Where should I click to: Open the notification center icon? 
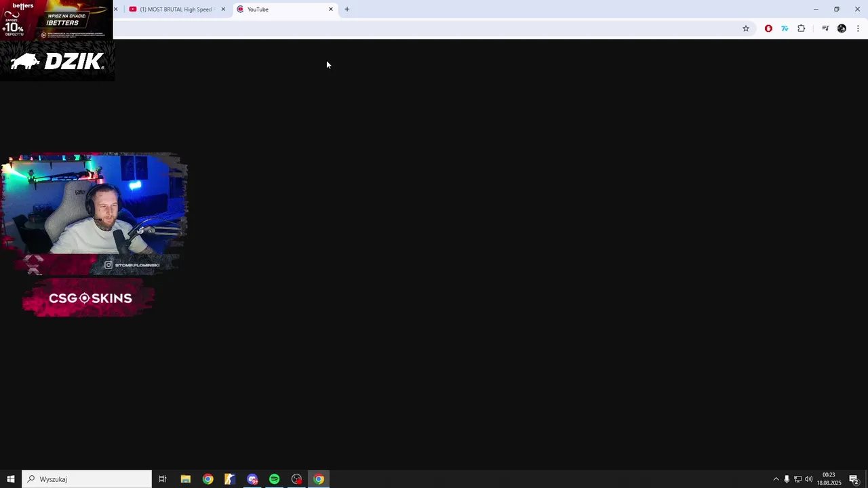pyautogui.click(x=854, y=479)
